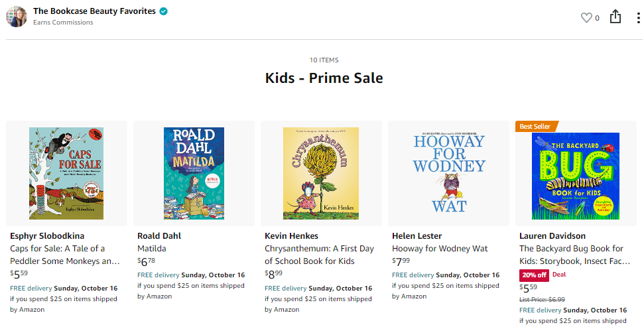Open the share icon
Image resolution: width=644 pixels, height=327 pixels.
pos(615,17)
